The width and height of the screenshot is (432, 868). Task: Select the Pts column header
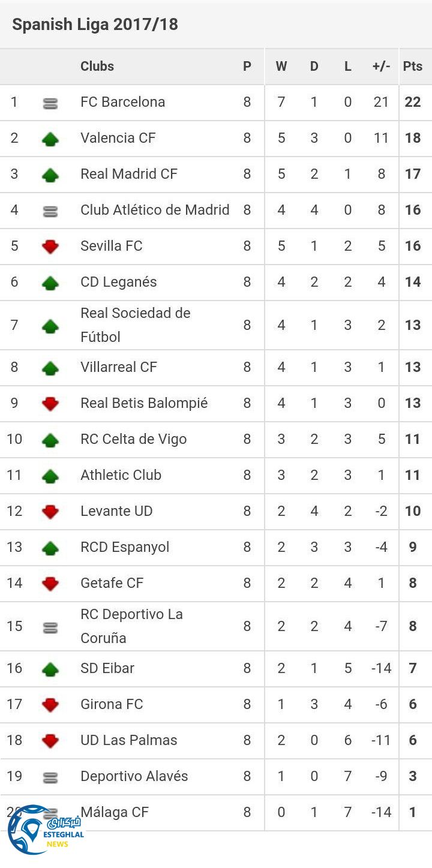coord(413,67)
